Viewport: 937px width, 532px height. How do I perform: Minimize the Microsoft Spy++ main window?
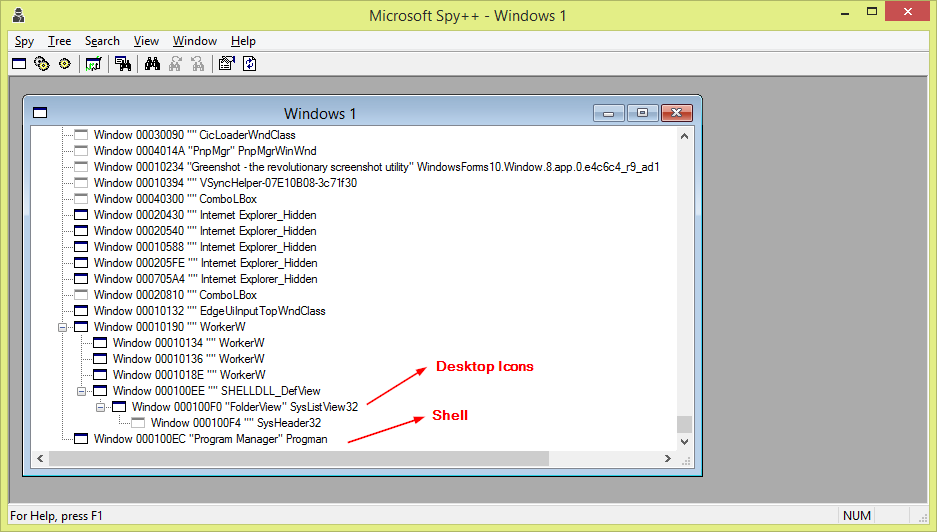pyautogui.click(x=845, y=12)
